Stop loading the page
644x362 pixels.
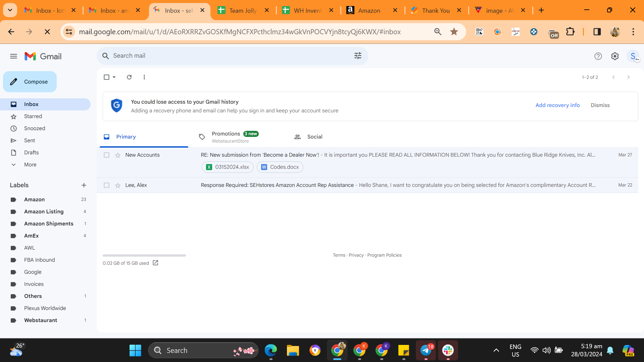pos(47,32)
